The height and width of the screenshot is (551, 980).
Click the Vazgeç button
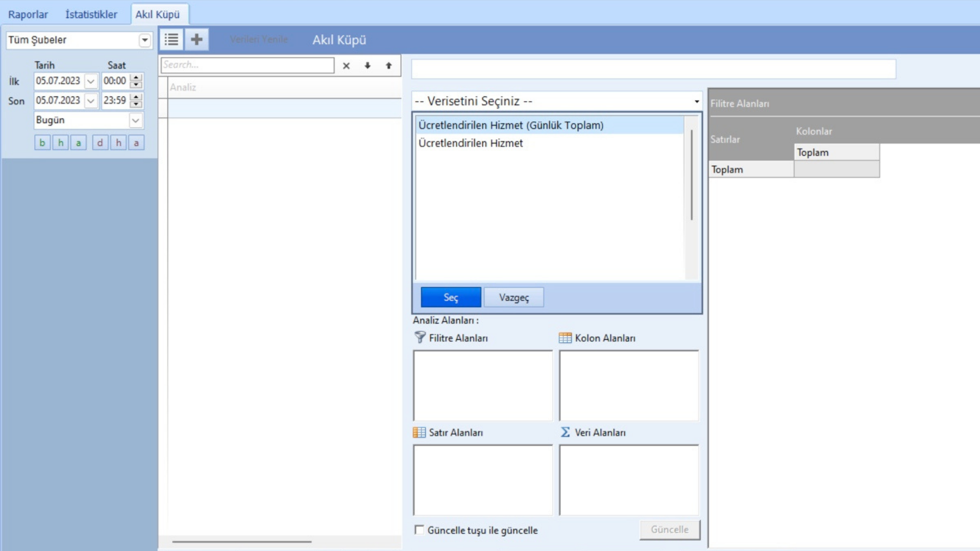(x=513, y=297)
